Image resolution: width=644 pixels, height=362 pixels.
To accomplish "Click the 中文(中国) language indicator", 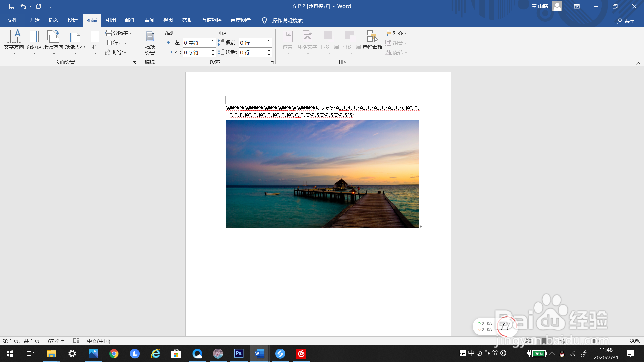I will pyautogui.click(x=99, y=341).
